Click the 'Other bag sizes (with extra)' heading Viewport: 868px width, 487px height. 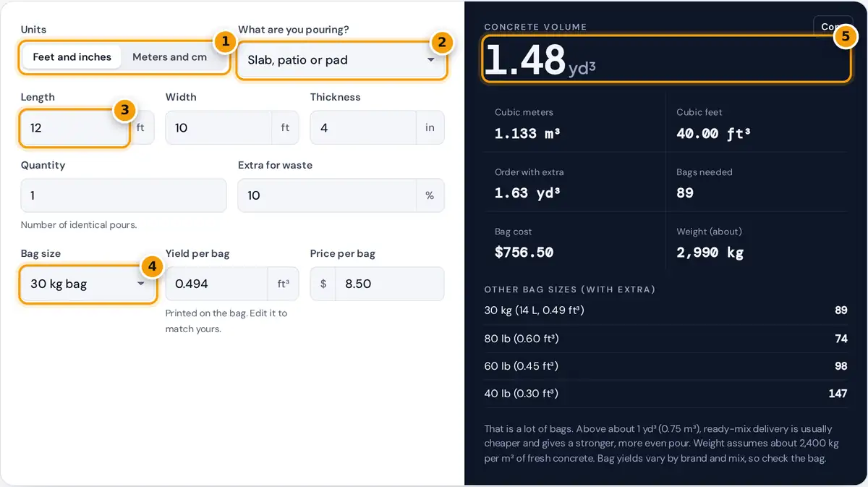pos(570,289)
